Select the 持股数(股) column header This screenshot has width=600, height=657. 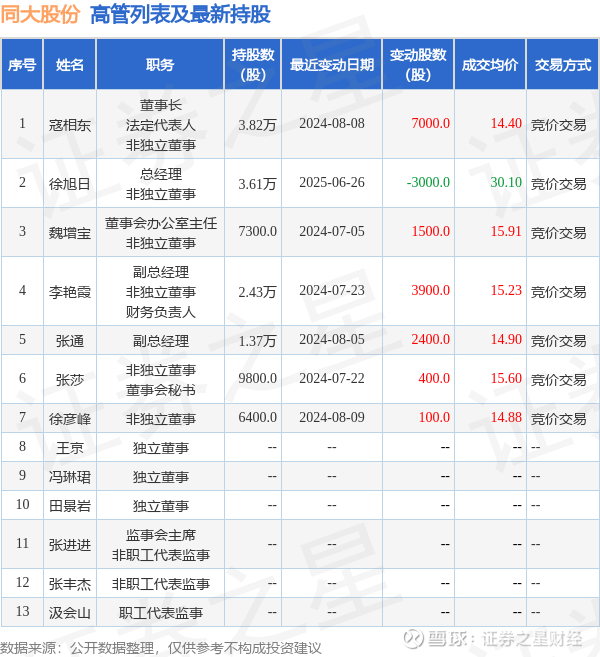(x=253, y=65)
